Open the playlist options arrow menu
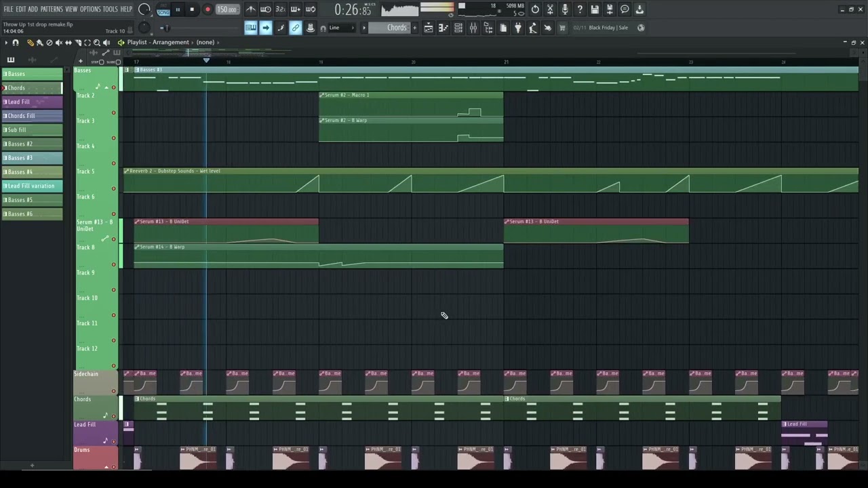868x488 pixels. [6, 43]
